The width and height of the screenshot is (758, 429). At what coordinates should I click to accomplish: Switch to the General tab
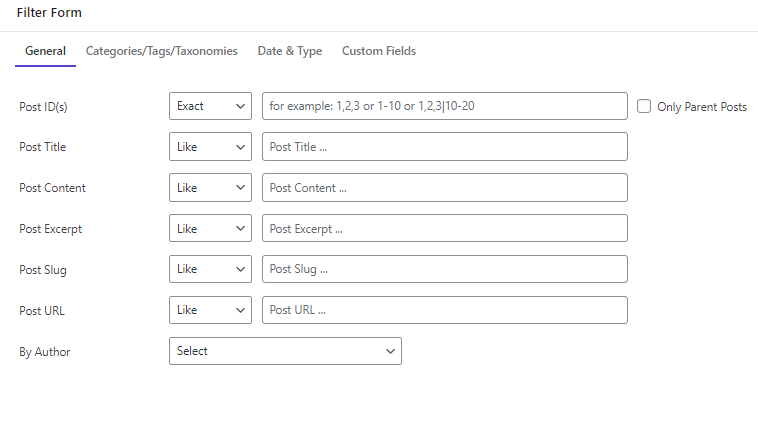coord(45,51)
